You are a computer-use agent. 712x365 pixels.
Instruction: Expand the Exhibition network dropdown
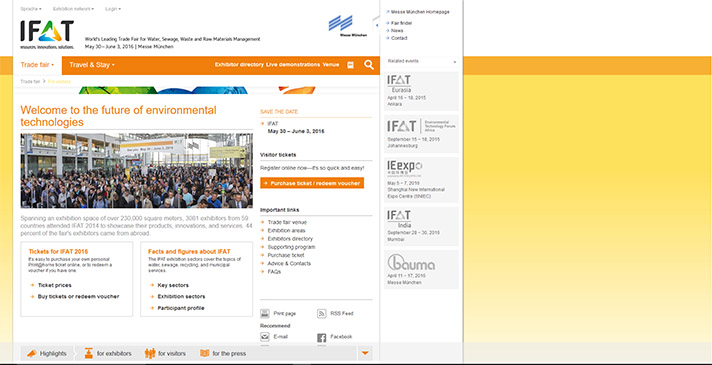click(74, 9)
